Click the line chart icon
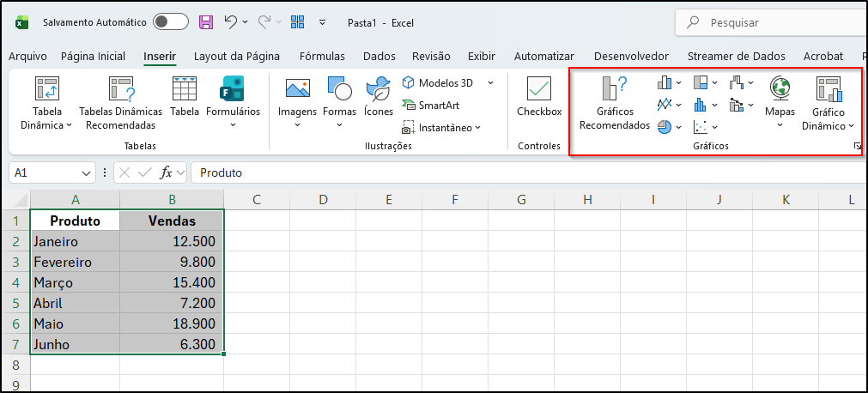868x393 pixels. pyautogui.click(x=665, y=105)
